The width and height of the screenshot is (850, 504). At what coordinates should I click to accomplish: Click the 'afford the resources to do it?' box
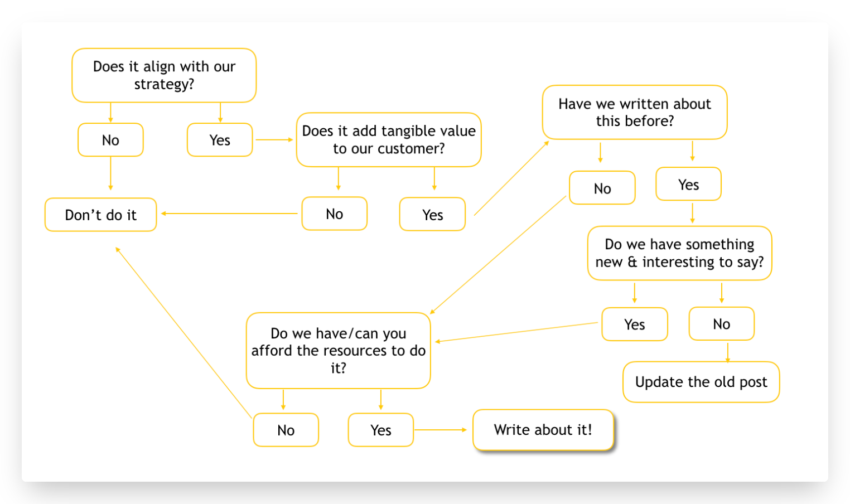(x=339, y=351)
